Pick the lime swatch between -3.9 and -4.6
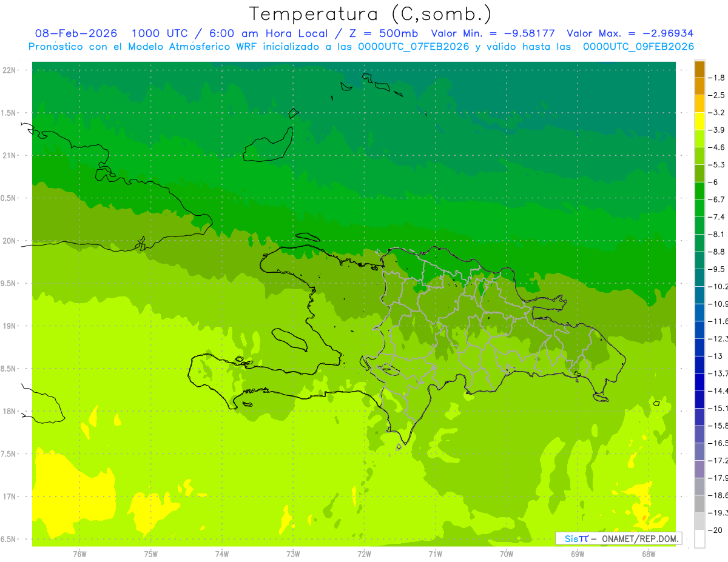The width and height of the screenshot is (728, 562). click(x=699, y=139)
